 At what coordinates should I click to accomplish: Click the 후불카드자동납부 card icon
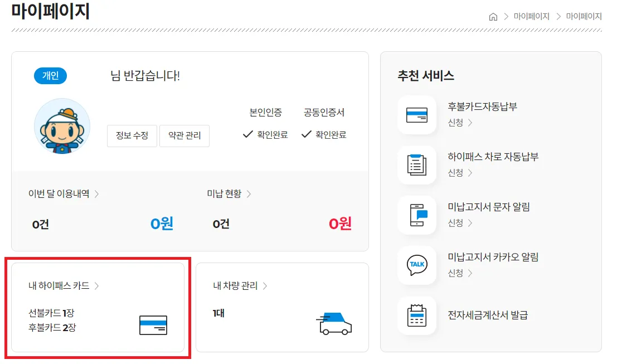tap(416, 115)
